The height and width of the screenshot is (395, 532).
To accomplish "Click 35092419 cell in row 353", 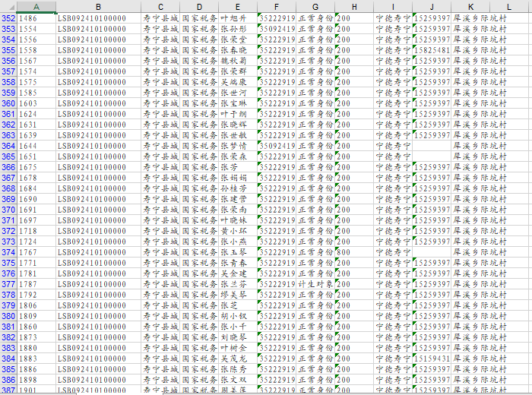I will [x=277, y=29].
